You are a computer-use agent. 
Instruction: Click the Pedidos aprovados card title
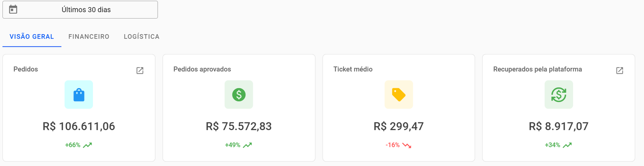point(202,69)
